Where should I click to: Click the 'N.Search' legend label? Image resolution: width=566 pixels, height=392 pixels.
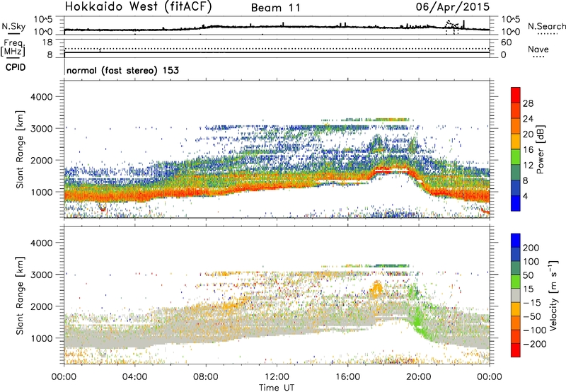click(546, 26)
